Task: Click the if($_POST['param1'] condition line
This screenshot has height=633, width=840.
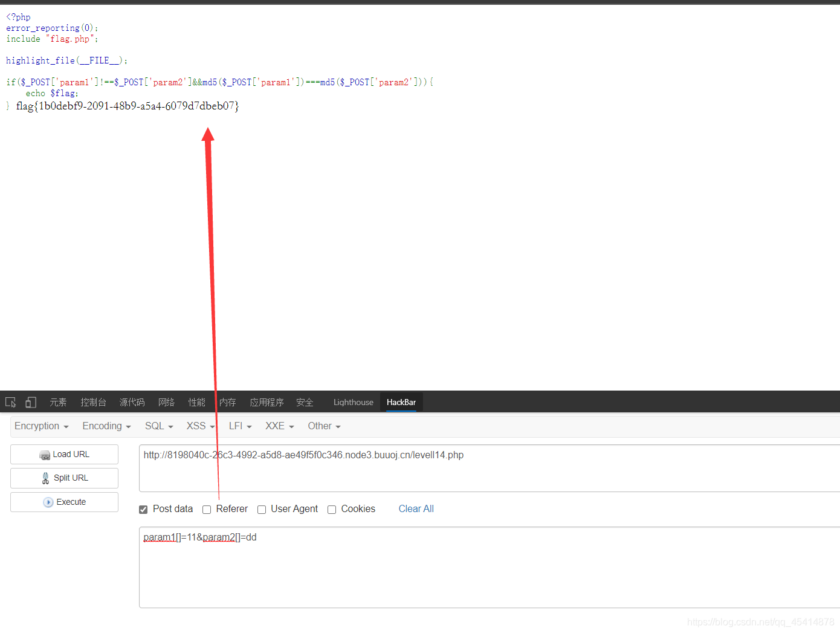Action: tap(220, 82)
